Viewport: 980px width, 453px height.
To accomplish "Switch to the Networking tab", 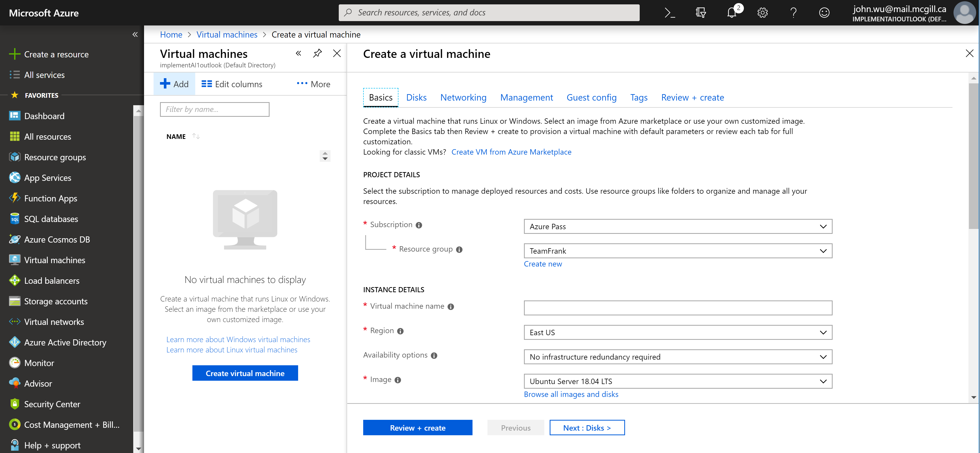I will [463, 97].
